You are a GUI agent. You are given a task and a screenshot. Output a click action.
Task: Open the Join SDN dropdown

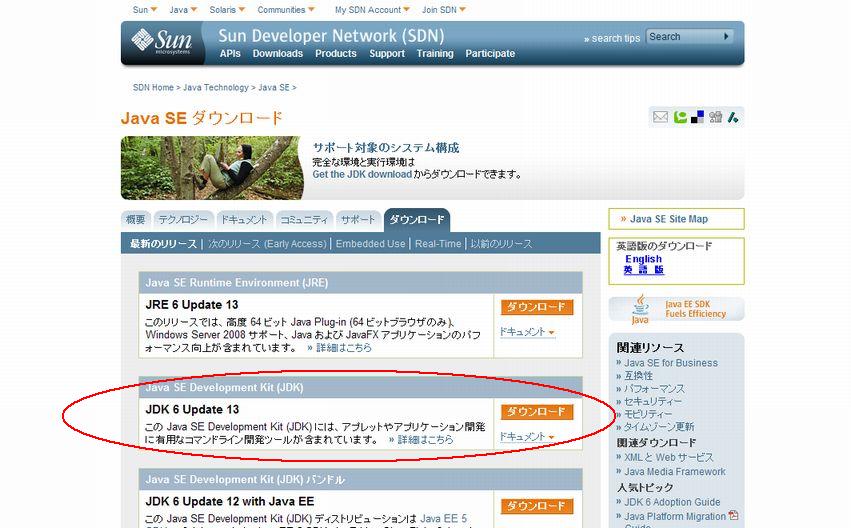(443, 10)
